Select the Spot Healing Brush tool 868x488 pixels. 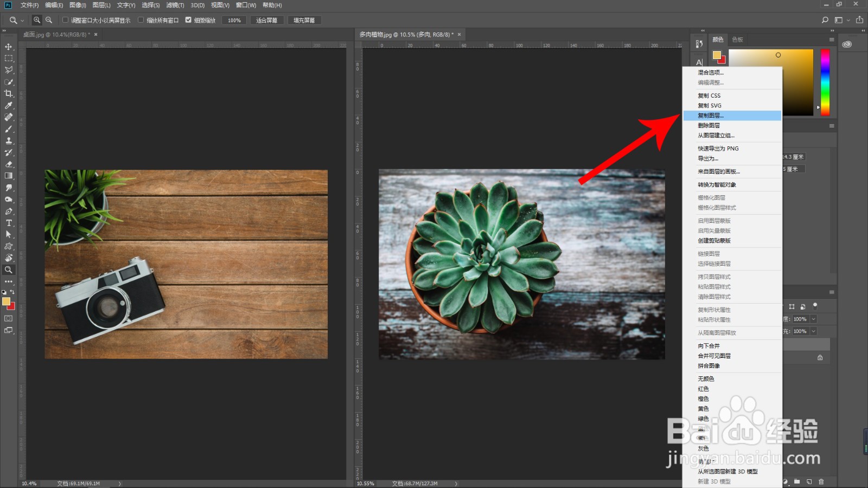coord(9,117)
